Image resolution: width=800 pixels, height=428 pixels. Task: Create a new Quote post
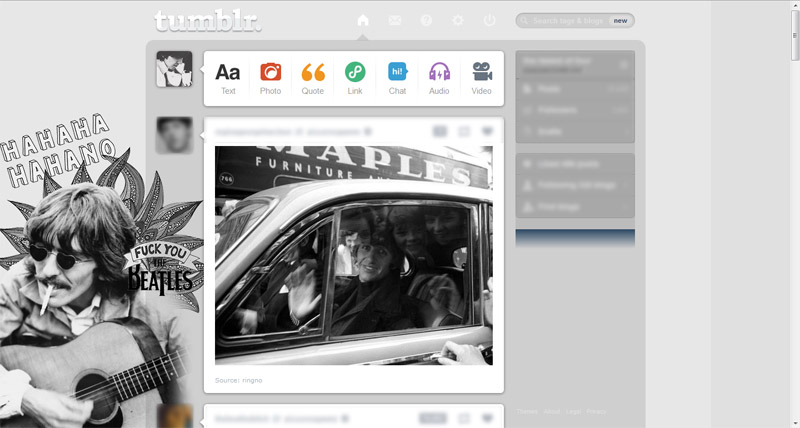click(313, 79)
